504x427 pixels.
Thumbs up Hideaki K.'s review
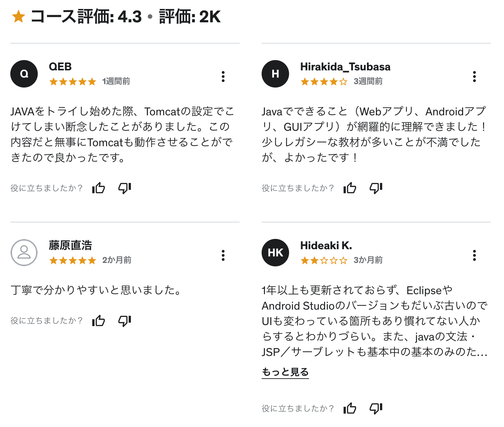click(x=350, y=408)
